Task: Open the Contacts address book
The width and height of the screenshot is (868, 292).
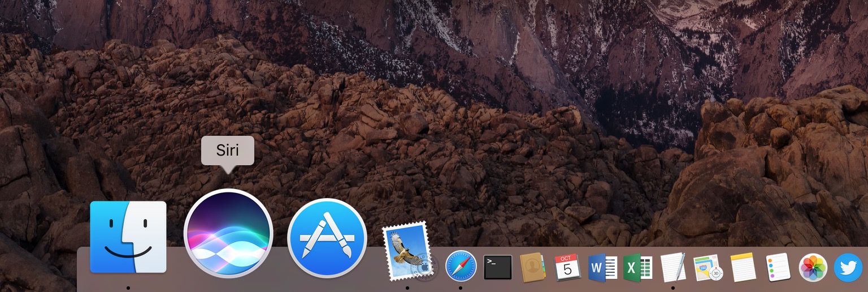Action: pos(532,267)
